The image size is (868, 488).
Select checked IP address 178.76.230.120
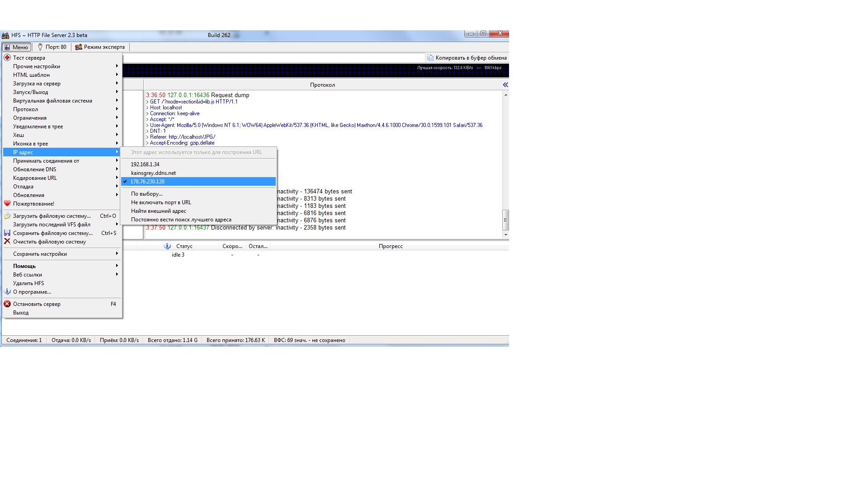tap(147, 181)
